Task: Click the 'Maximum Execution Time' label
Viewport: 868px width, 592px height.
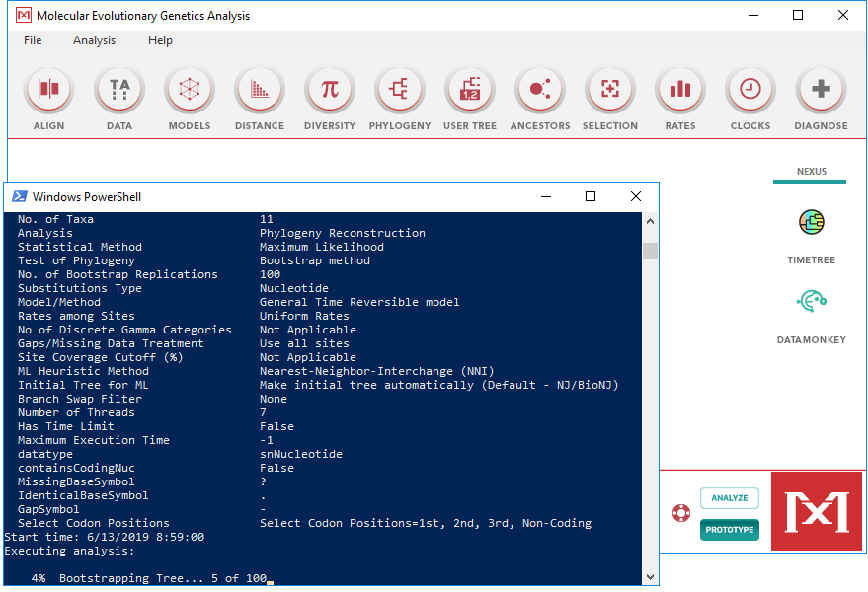Action: tap(94, 440)
